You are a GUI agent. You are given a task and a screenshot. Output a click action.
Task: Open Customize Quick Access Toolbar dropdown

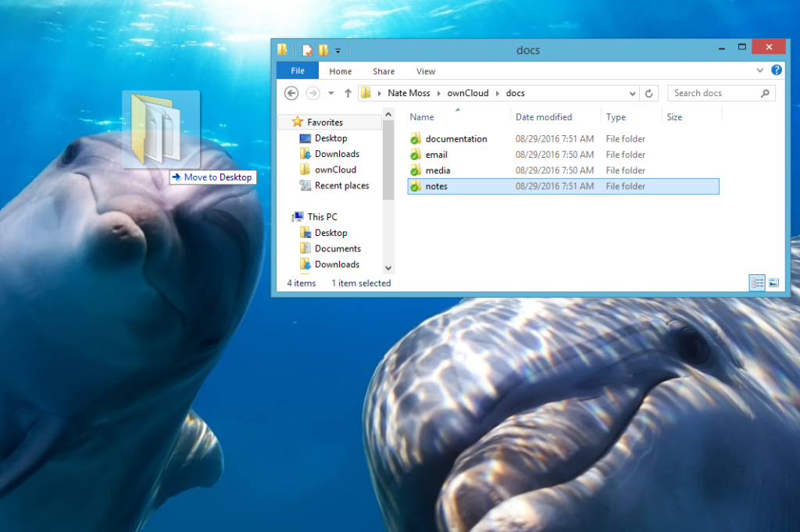(x=337, y=51)
